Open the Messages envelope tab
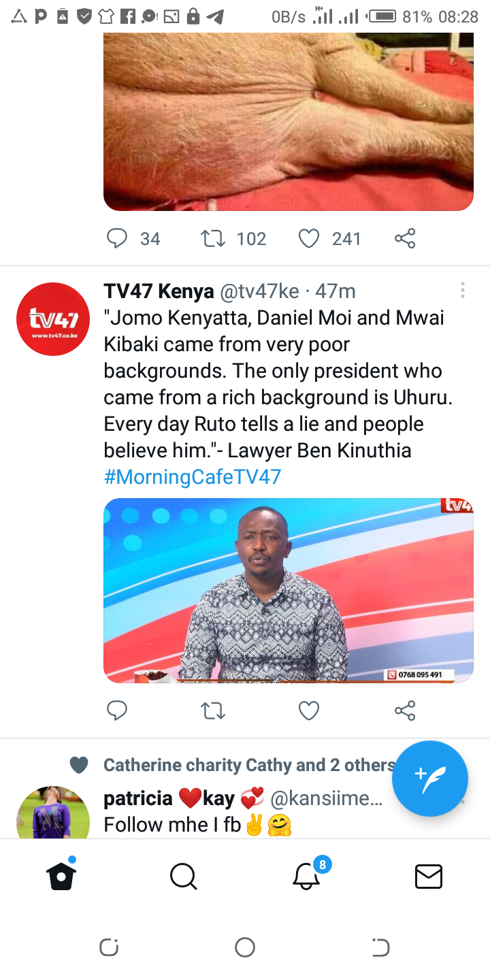 (x=429, y=877)
